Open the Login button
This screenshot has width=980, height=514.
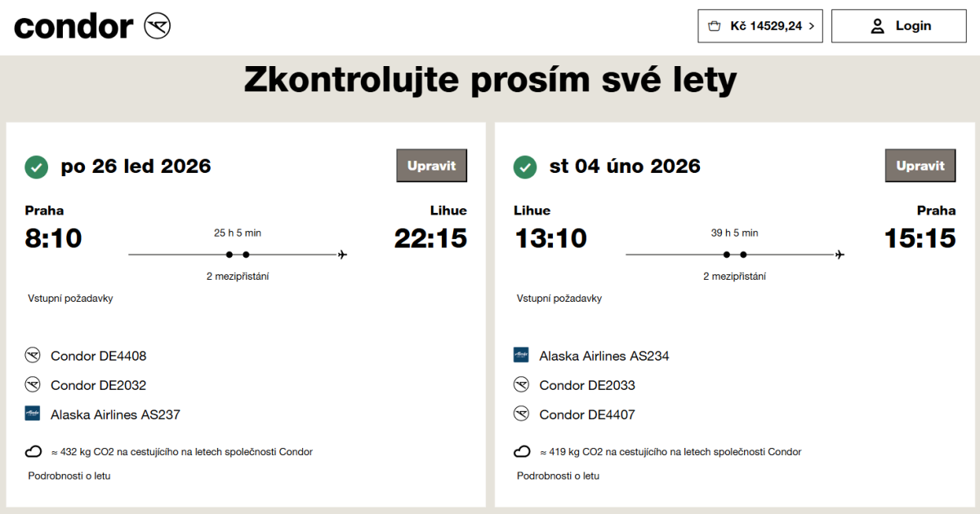(x=898, y=26)
